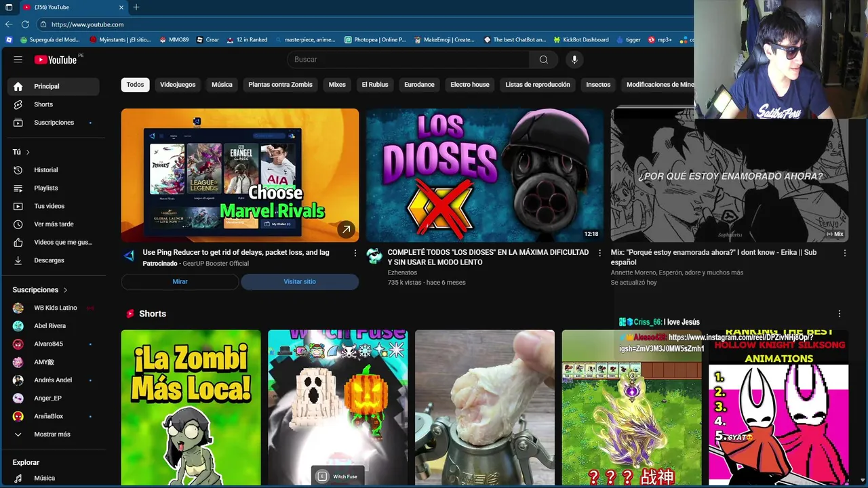
Task: Open the Marvel Rivals ad thumbnail
Action: tap(240, 176)
